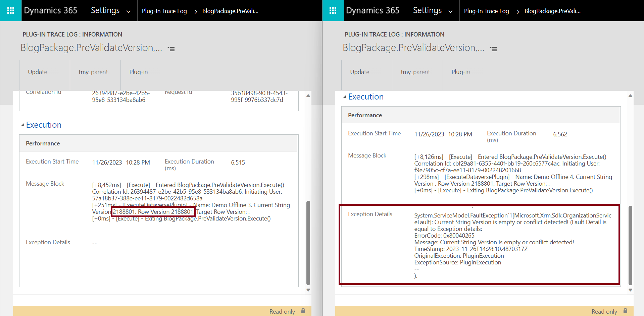Click scroll up arrow in left window

pyautogui.click(x=308, y=96)
